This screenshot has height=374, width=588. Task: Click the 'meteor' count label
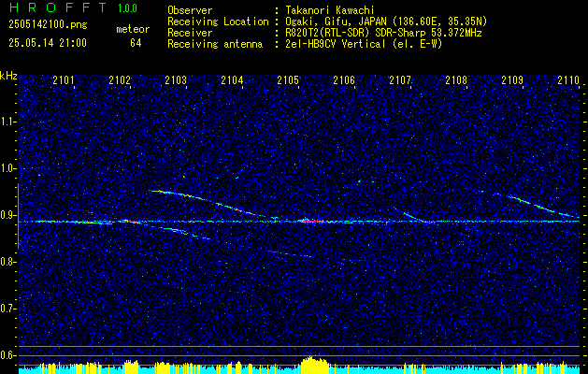133,29
